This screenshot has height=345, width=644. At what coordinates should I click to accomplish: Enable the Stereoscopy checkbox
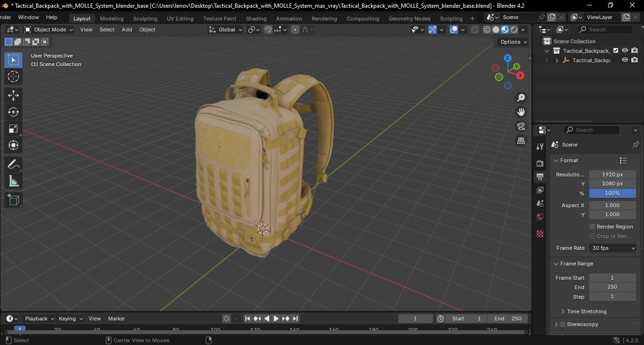tap(563, 324)
